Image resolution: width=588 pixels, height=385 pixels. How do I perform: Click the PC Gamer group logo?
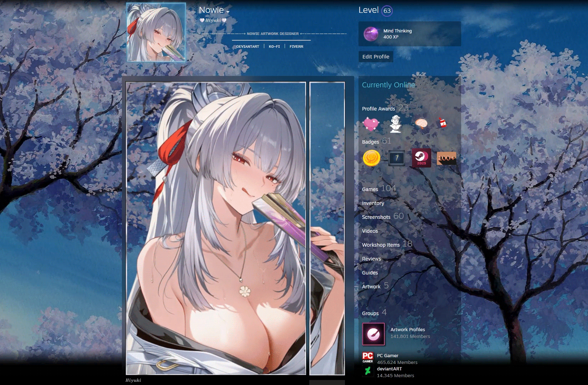pos(368,358)
